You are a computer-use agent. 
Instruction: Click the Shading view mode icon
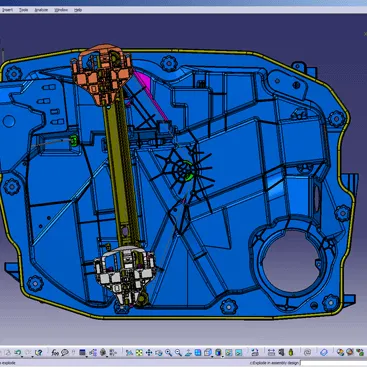coord(218,352)
